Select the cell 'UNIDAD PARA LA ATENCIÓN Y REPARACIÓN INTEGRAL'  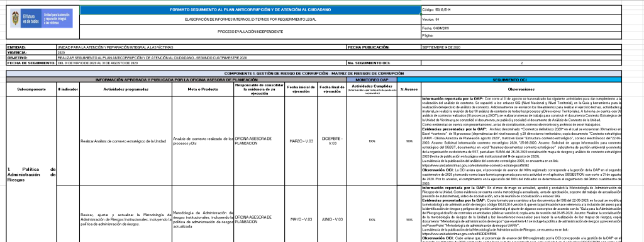click(202, 47)
